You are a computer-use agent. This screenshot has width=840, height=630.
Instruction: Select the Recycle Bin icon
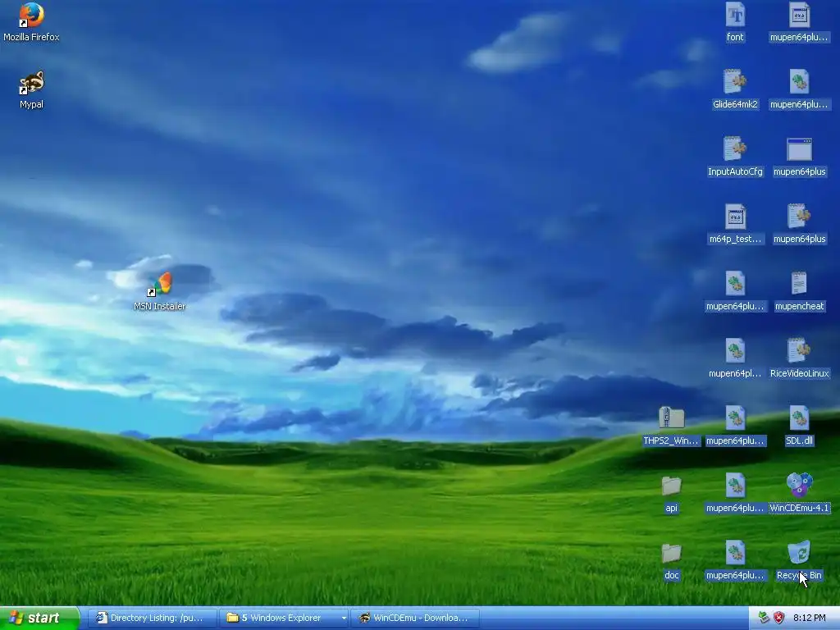(x=799, y=559)
